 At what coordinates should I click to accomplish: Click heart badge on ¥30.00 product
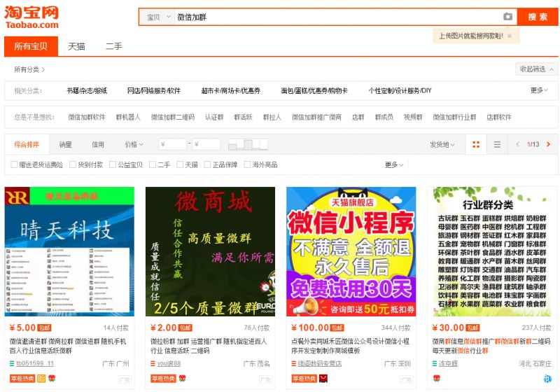[x=436, y=378]
